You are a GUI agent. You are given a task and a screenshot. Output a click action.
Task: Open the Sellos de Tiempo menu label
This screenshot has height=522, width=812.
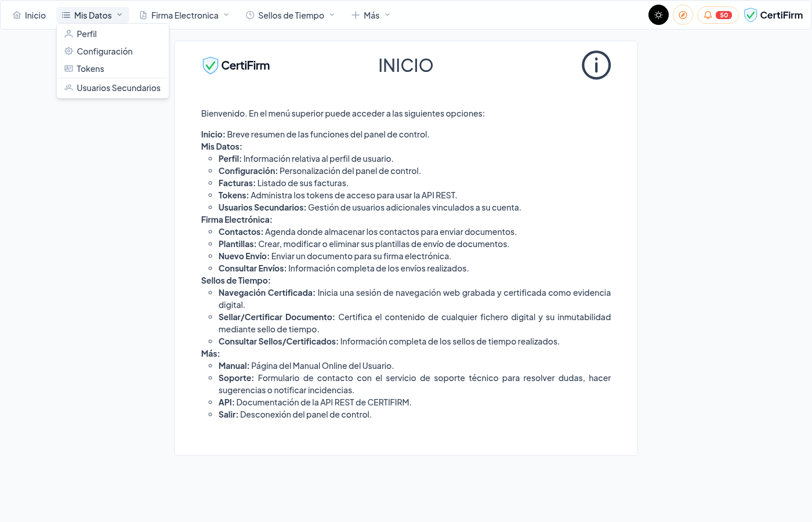291,16
